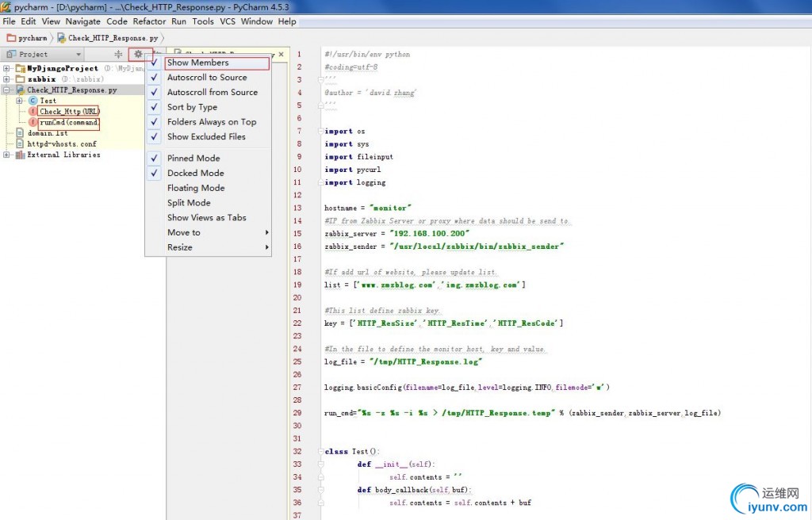This screenshot has height=520, width=812.
Task: Open the Navigate menu
Action: (x=82, y=21)
